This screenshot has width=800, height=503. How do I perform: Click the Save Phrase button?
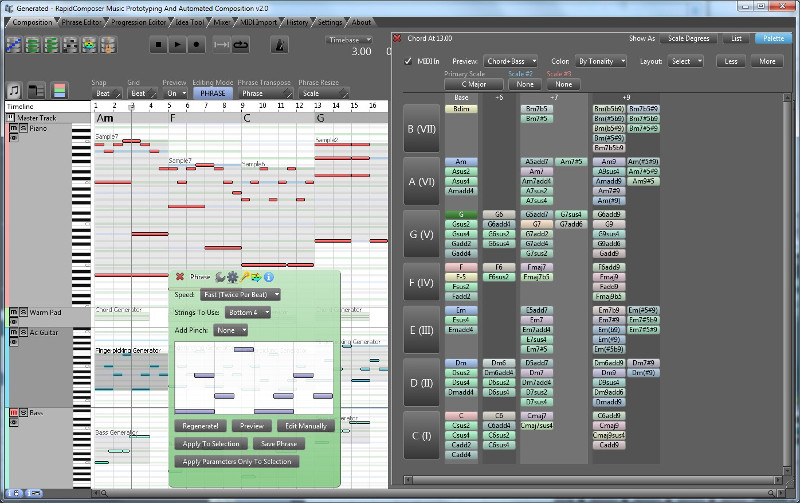coord(279,444)
